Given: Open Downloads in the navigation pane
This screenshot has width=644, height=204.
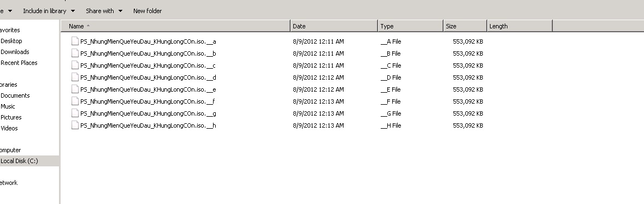Looking at the screenshot, I should [x=15, y=52].
